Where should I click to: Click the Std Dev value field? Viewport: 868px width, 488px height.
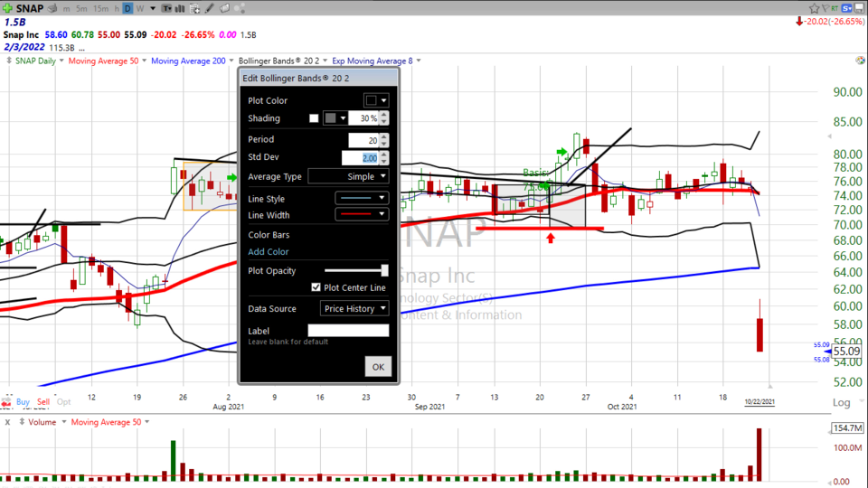[361, 157]
